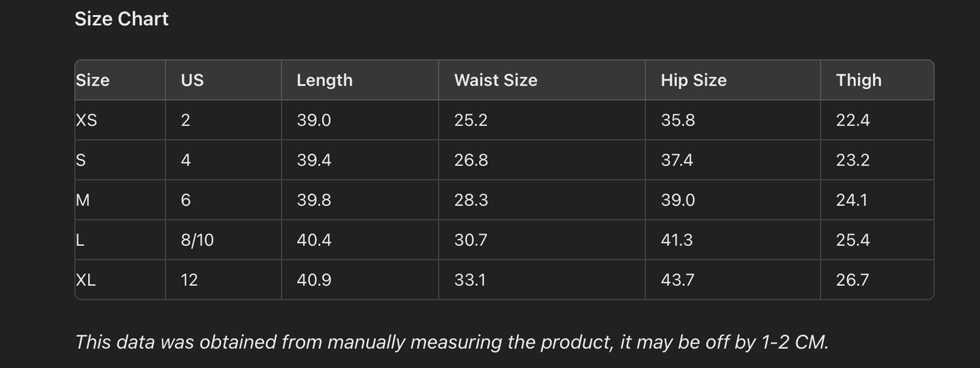This screenshot has height=368, width=980.
Task: Select the Length column header
Action: tap(324, 80)
